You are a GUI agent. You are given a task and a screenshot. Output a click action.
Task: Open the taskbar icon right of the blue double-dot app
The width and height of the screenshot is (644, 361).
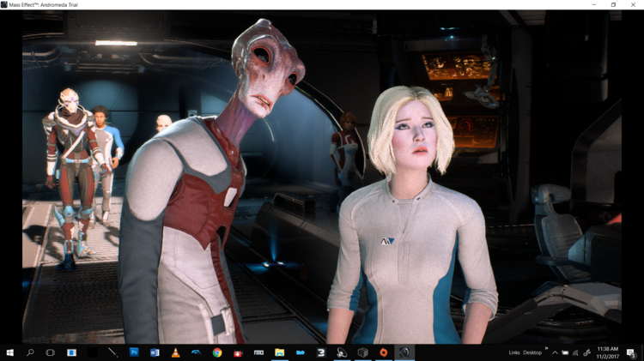pyautogui.click(x=321, y=352)
